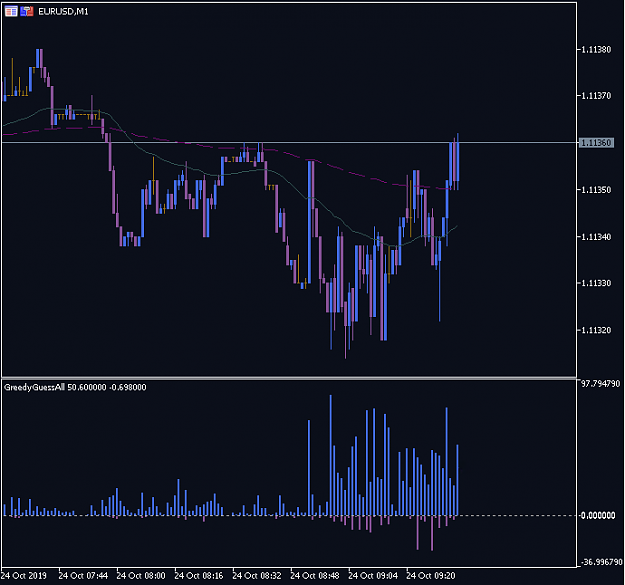Viewport: 625px width, 585px height.
Task: Click the Depth of Market table icon
Action: pos(11,11)
